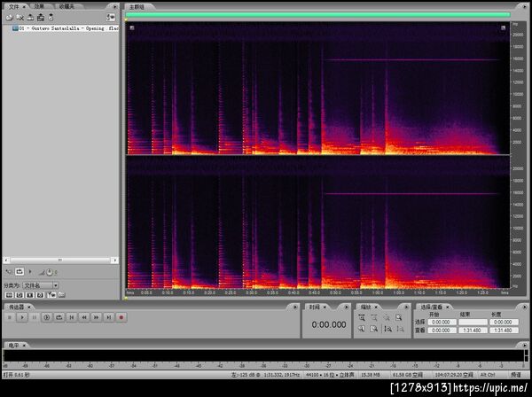Screen dimensions: 532x397
Task: Toggle the loop play button in Files preview
Action: (20, 271)
